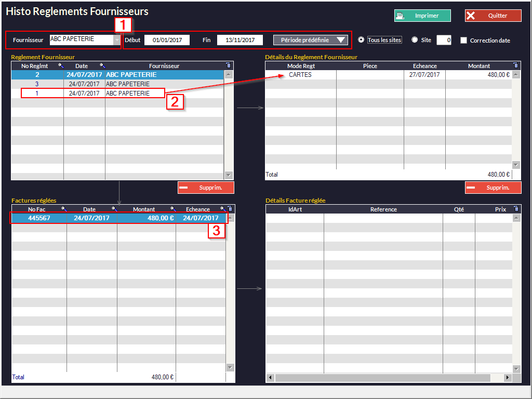Image resolution: width=532 pixels, height=399 pixels.
Task: Expand the Fournisseur combo box arrow
Action: (117, 40)
